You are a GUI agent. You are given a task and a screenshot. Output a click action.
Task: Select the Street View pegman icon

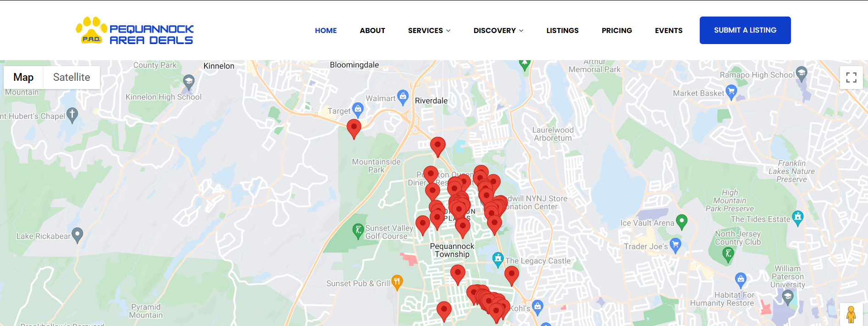tap(851, 315)
